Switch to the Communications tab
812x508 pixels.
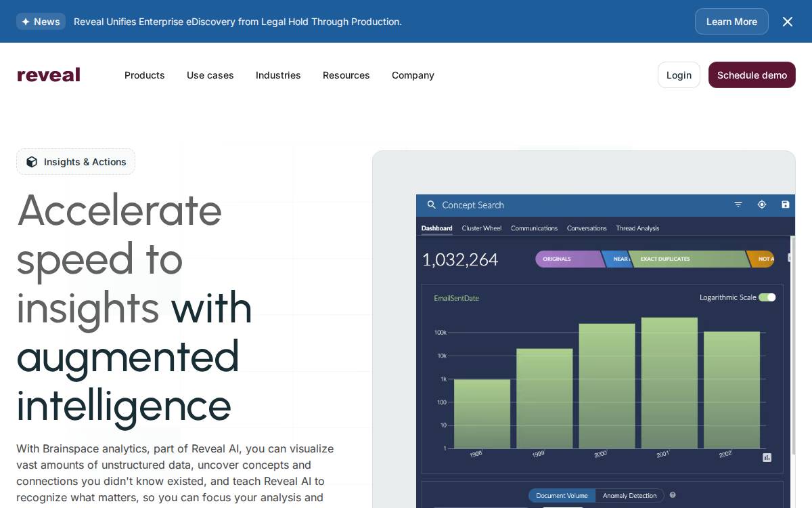534,228
